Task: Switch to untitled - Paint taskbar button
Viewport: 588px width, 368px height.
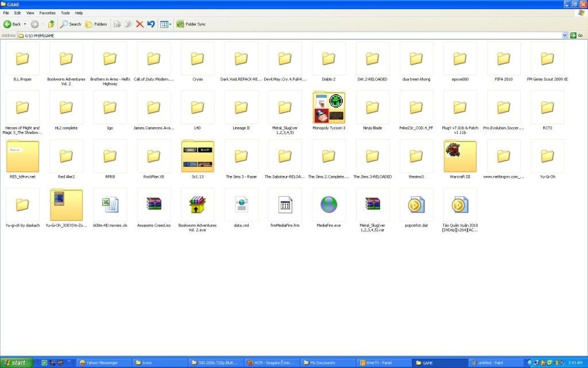Action: pyautogui.click(x=496, y=363)
